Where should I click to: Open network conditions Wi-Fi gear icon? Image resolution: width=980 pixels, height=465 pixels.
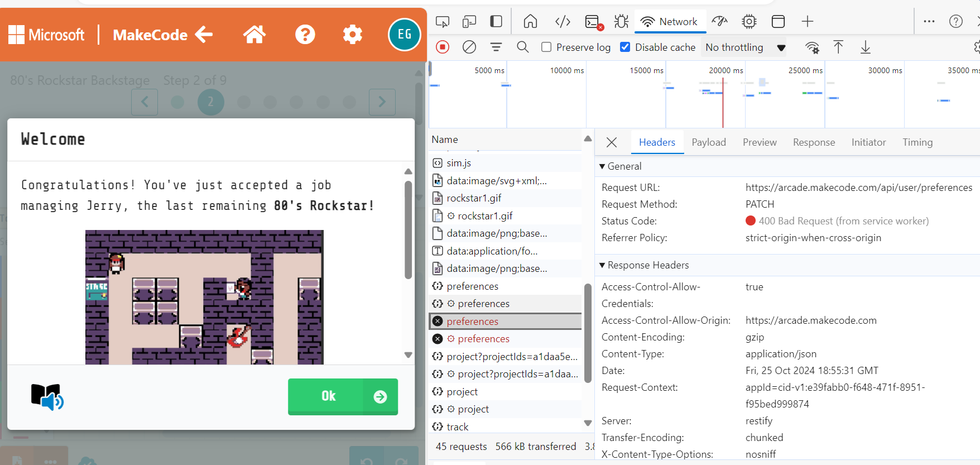click(x=813, y=47)
